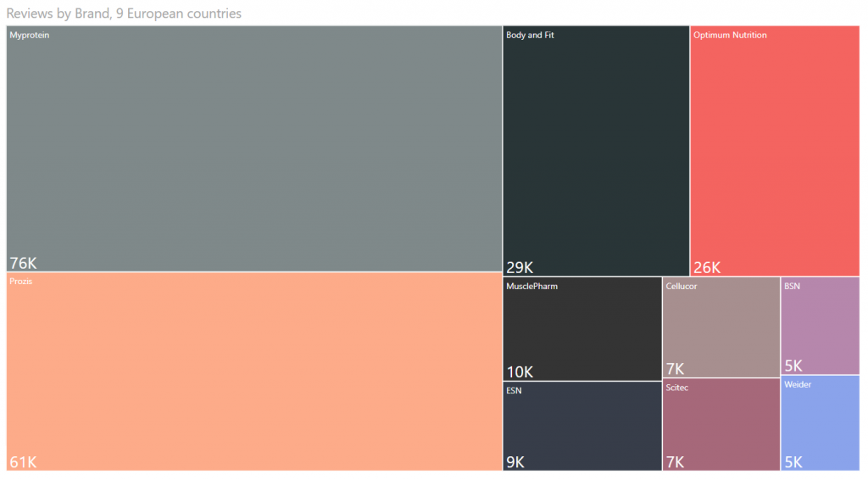Select the Scitec treemap tile

click(721, 425)
